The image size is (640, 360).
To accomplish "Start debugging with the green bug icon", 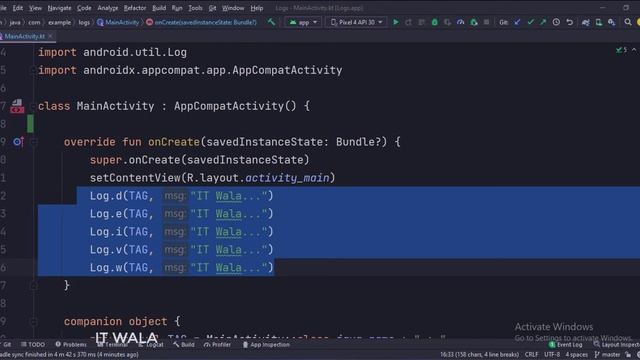I will point(435,22).
